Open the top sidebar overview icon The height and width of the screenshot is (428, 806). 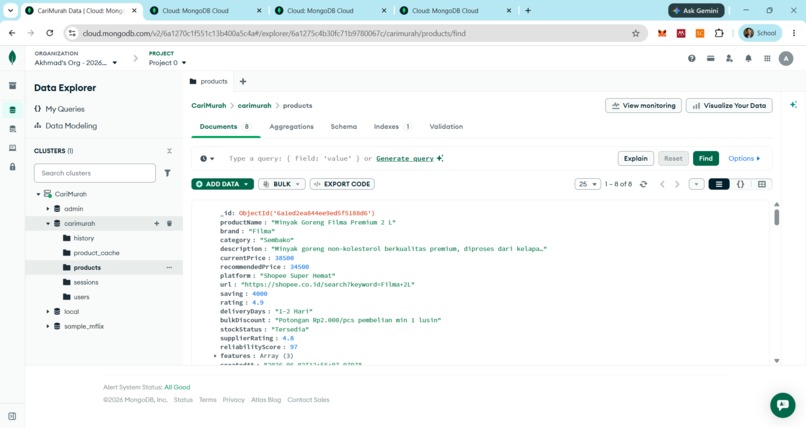(12, 86)
